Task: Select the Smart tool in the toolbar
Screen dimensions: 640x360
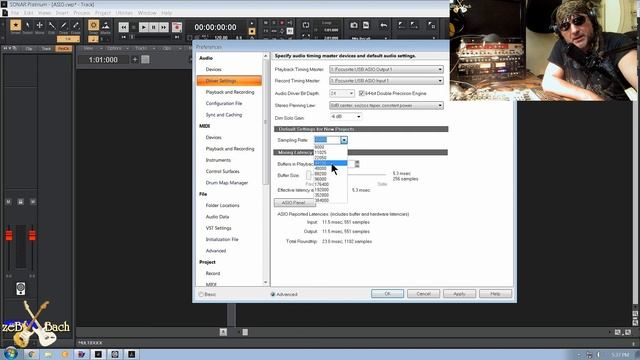Action: (16, 26)
